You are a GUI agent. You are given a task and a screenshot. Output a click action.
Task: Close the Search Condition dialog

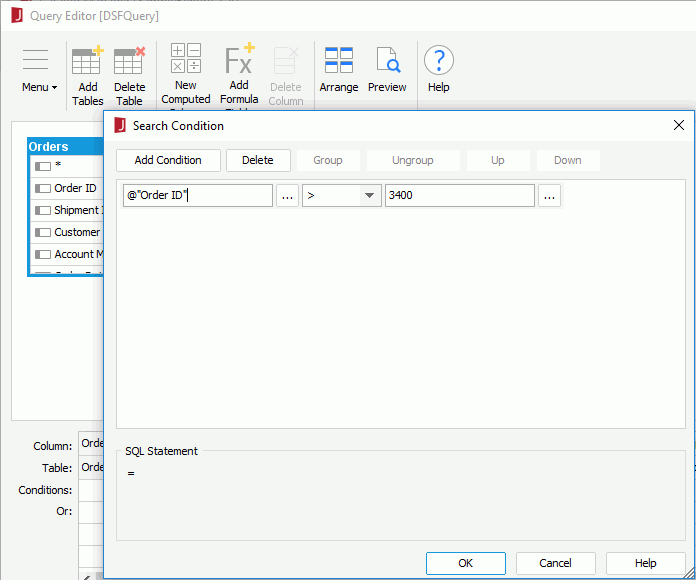(679, 125)
